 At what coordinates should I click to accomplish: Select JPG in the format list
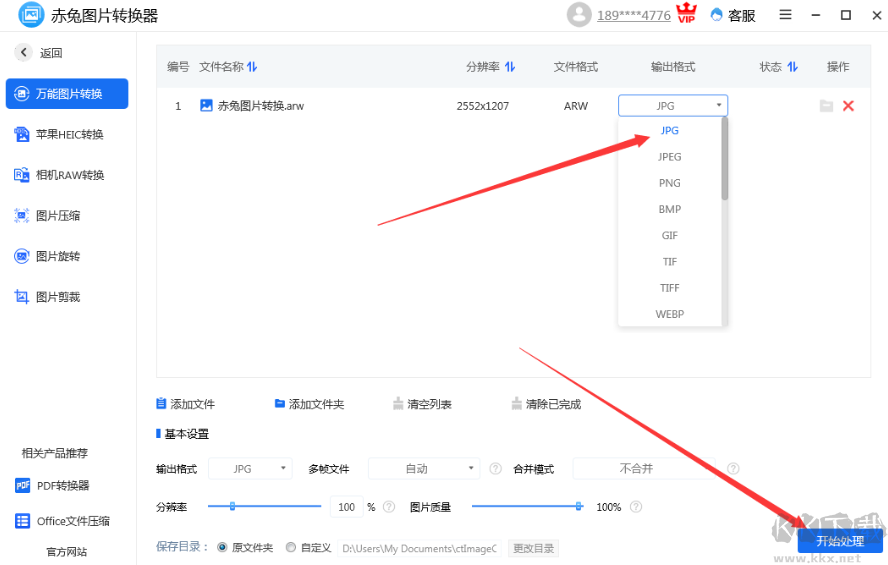(x=669, y=131)
